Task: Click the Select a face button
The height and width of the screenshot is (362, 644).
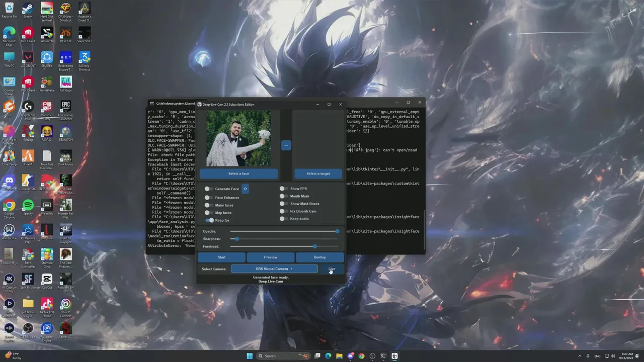Action: coord(238,173)
